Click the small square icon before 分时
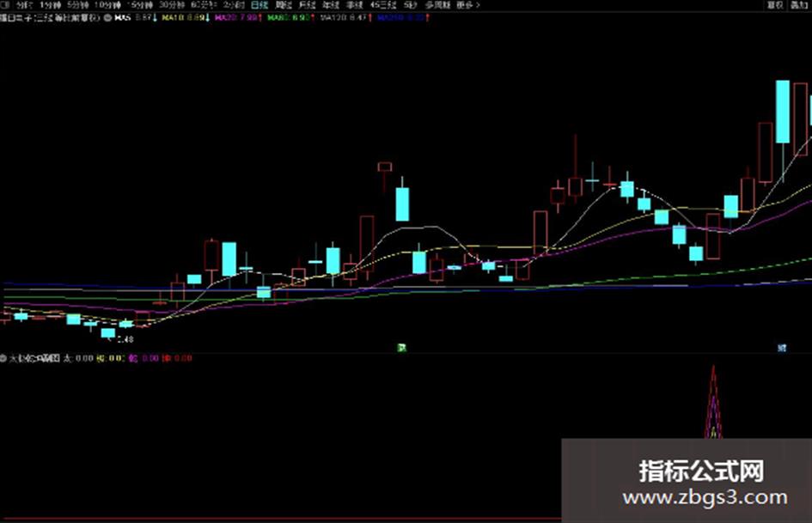 pos(6,5)
